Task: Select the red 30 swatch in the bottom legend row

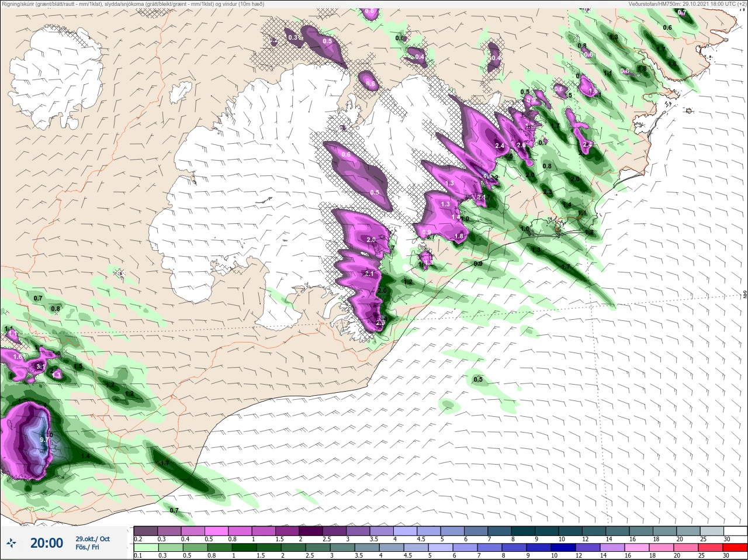Action: [735, 548]
